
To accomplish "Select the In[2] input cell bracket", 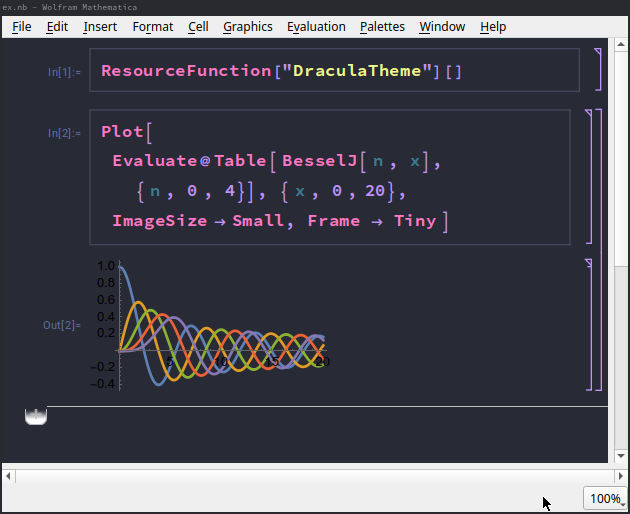I will tap(589, 176).
